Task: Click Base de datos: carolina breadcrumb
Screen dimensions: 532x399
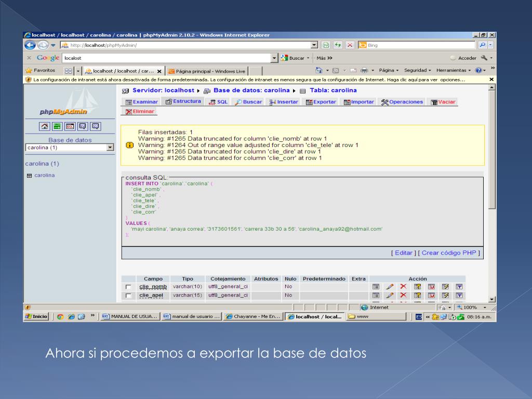Action: (251, 90)
